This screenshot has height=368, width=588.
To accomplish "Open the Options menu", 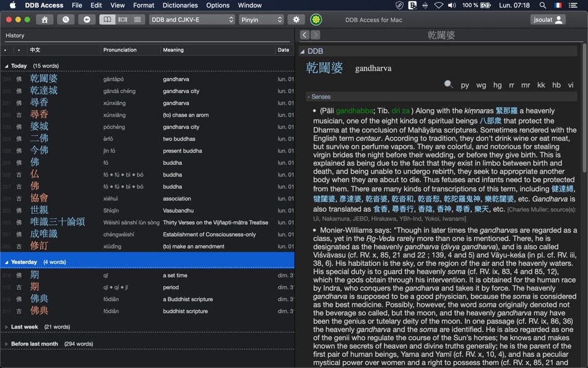I will [217, 5].
